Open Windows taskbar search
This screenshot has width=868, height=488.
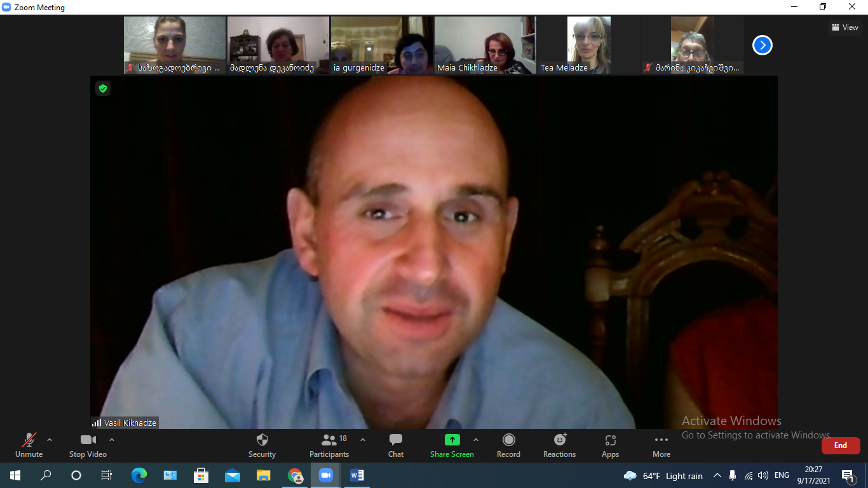46,475
